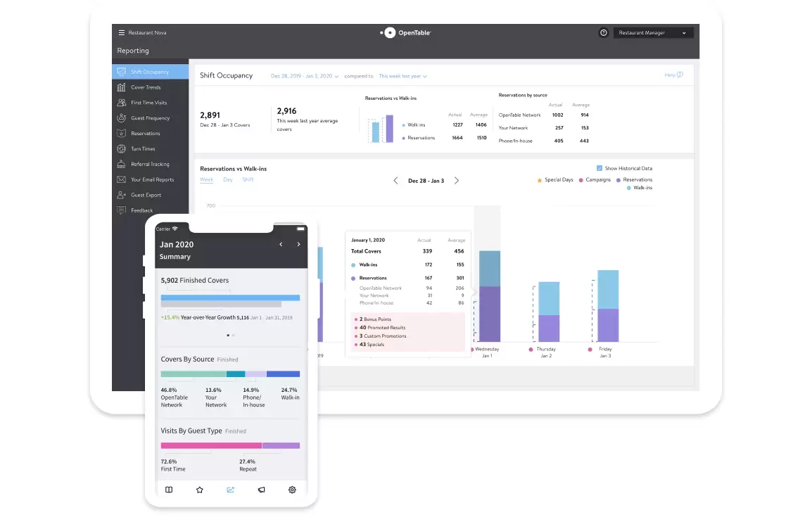This screenshot has height=515, width=812.
Task: Tap the megaphone icon in the phone's bottom bar
Action: pos(262,490)
